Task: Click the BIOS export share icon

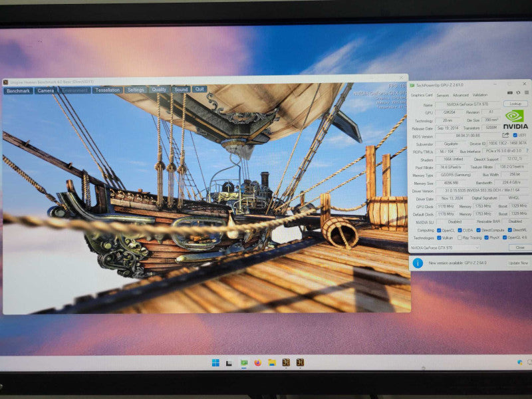Action: pyautogui.click(x=505, y=136)
